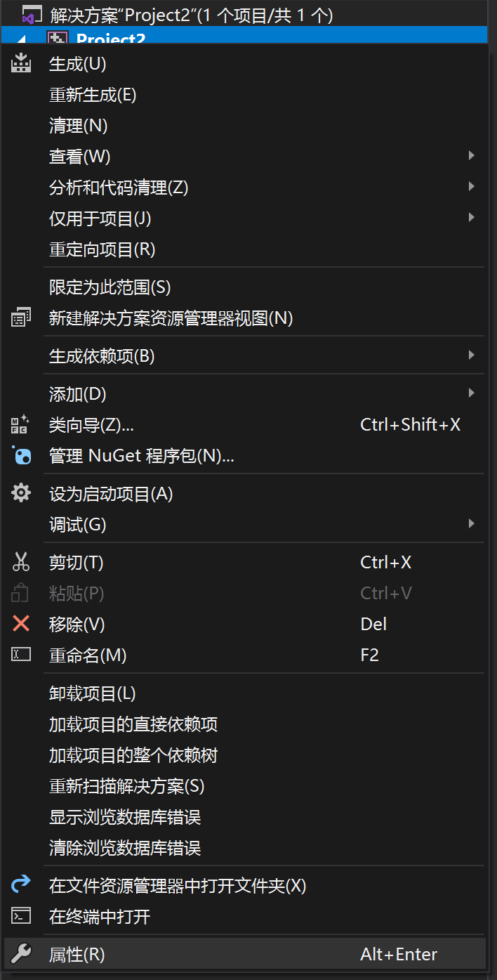Click the wrench icon next to 属性(R)

pyautogui.click(x=21, y=953)
